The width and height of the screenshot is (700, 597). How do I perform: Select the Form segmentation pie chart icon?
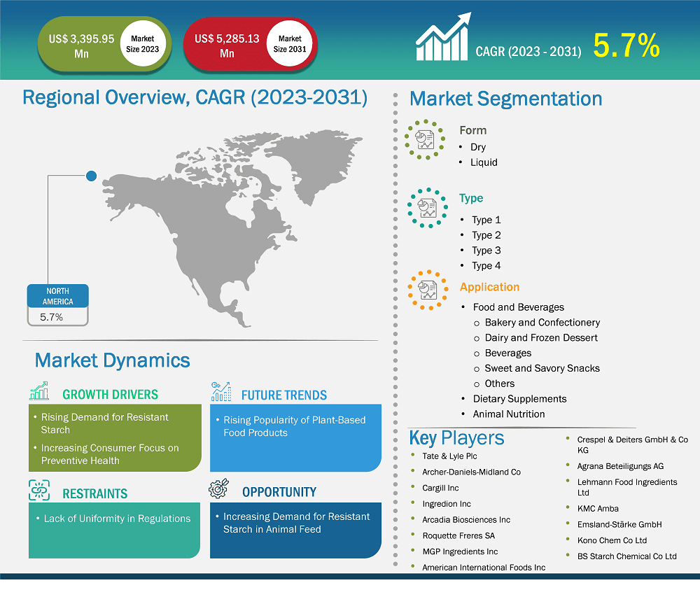(x=425, y=139)
